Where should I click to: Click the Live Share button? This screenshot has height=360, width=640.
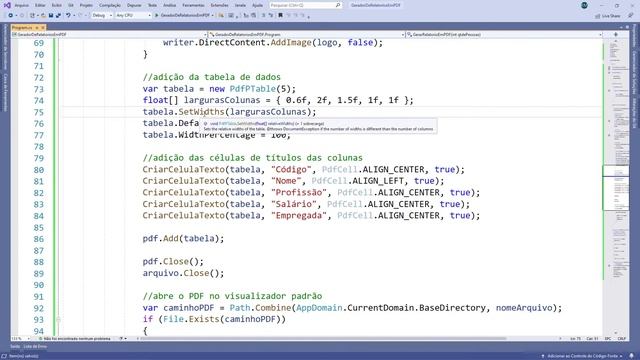[x=607, y=16]
